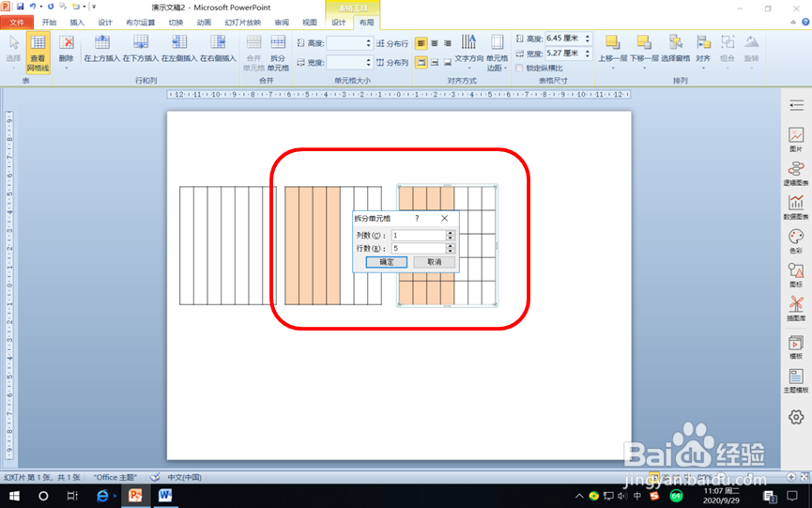Viewport: 812px width, 508px height.
Task: Open Cell Margins (单元格边距) dropdown
Action: (498, 53)
